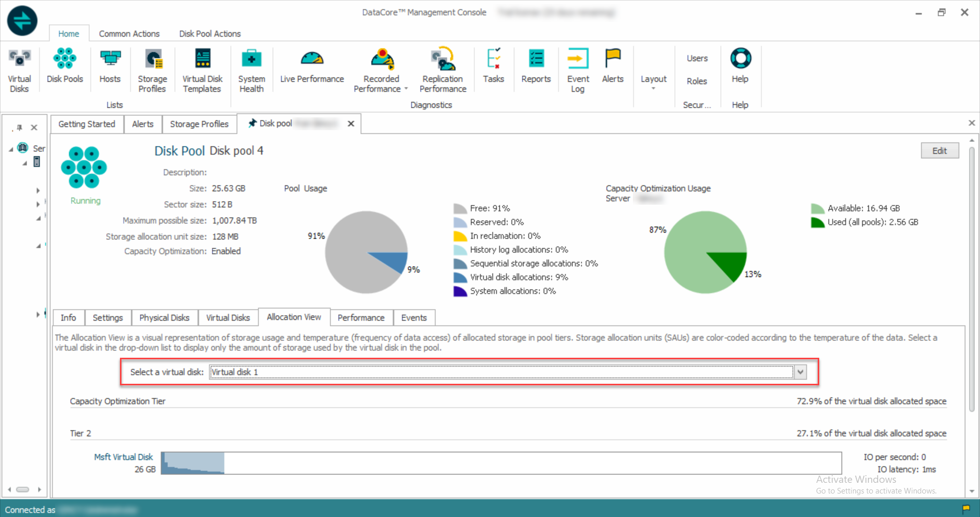Expand the bottom collapsed tree node
The height and width of the screenshot is (517, 980).
[38, 315]
